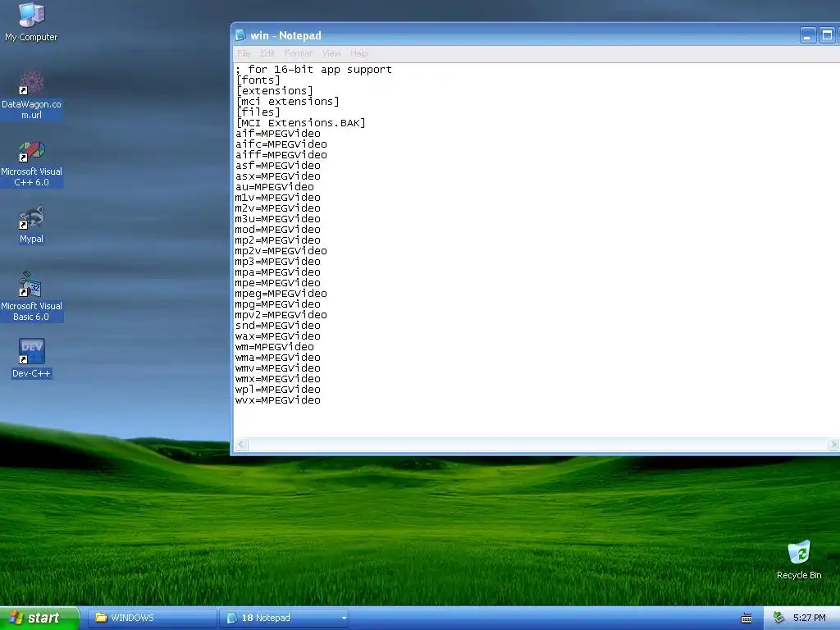Minimize the Notepad window

tap(807, 35)
